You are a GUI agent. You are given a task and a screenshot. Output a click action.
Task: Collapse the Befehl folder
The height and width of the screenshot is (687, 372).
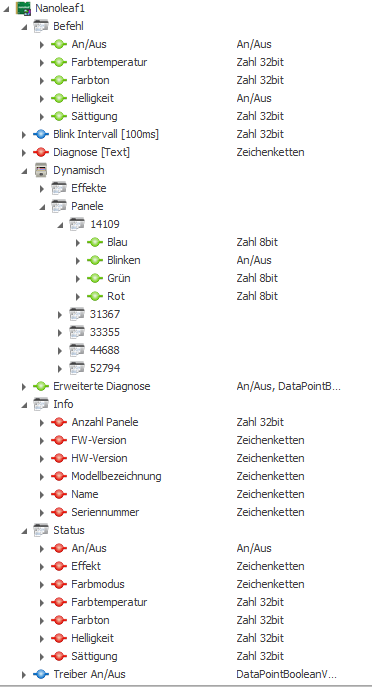point(24,27)
